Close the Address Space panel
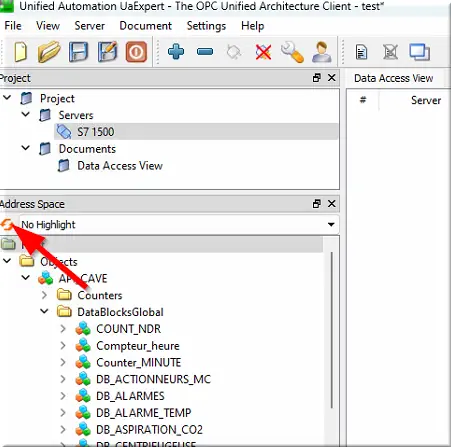The image size is (451, 447). (332, 204)
